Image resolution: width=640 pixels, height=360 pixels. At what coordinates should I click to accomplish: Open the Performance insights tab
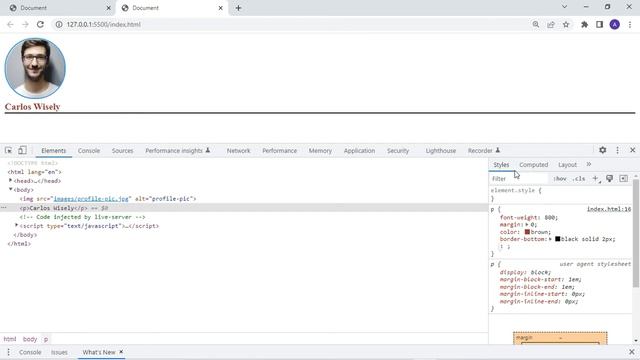click(x=177, y=151)
